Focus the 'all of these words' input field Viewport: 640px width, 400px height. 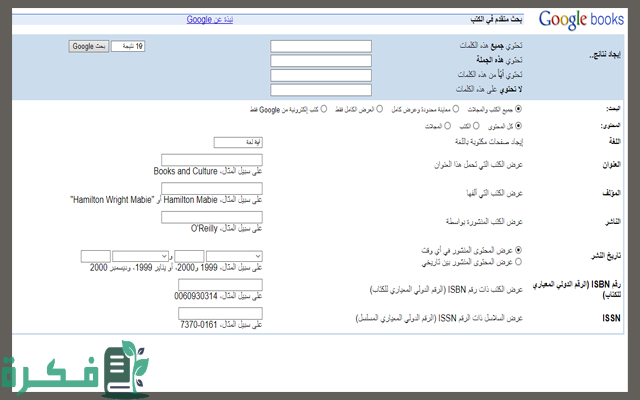click(321, 46)
